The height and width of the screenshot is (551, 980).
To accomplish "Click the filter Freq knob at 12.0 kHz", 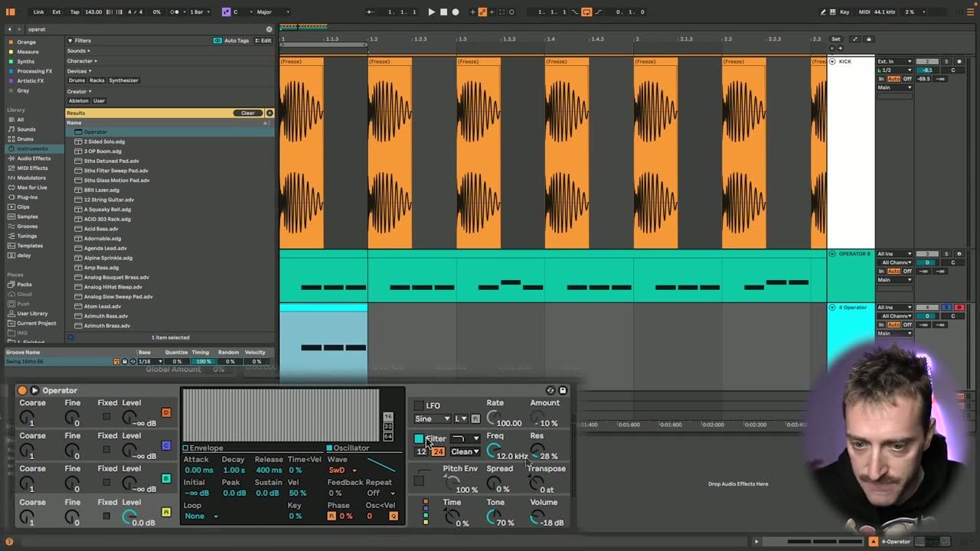I will pos(495,452).
